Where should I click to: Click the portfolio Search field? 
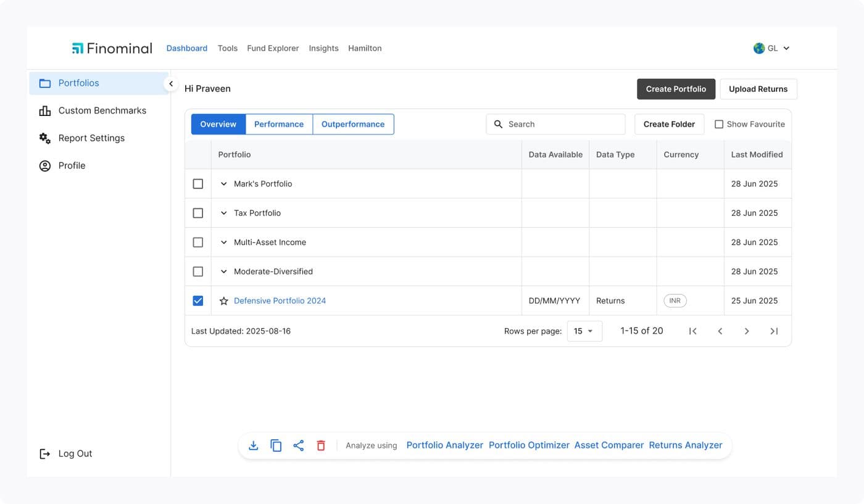click(x=555, y=124)
